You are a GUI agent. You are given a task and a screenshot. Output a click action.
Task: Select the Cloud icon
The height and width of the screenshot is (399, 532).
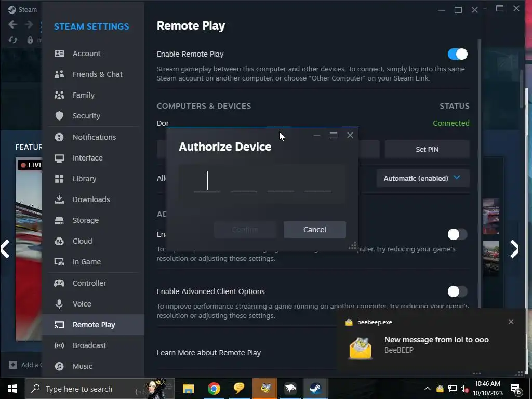(59, 241)
